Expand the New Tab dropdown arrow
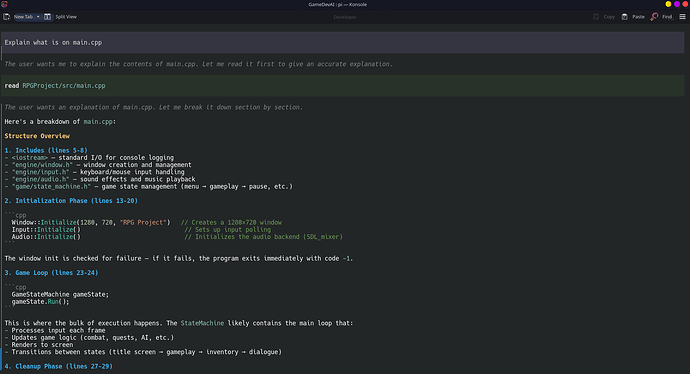The width and height of the screenshot is (690, 374). click(x=38, y=17)
